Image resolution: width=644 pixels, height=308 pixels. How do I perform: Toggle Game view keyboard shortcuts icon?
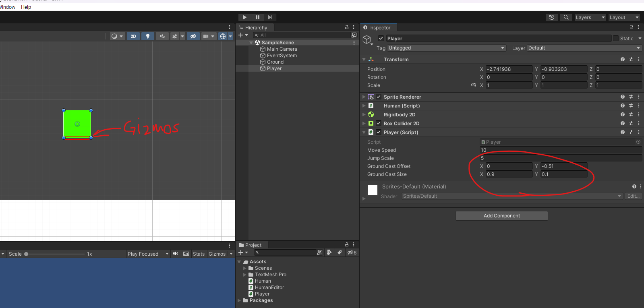(186, 254)
